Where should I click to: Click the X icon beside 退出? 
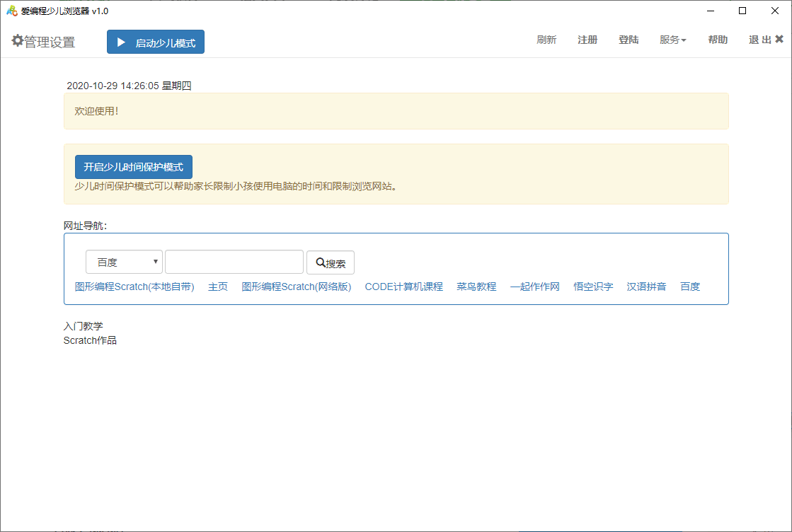(779, 39)
